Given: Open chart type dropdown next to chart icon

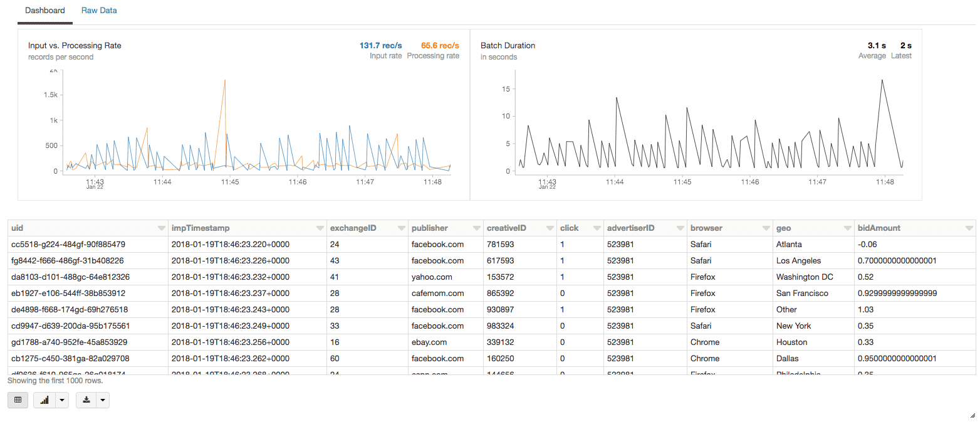Looking at the screenshot, I should tap(61, 400).
